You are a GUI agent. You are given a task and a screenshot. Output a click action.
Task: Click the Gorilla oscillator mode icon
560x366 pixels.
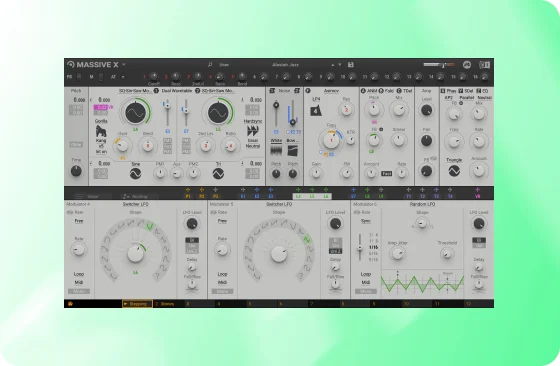click(101, 131)
